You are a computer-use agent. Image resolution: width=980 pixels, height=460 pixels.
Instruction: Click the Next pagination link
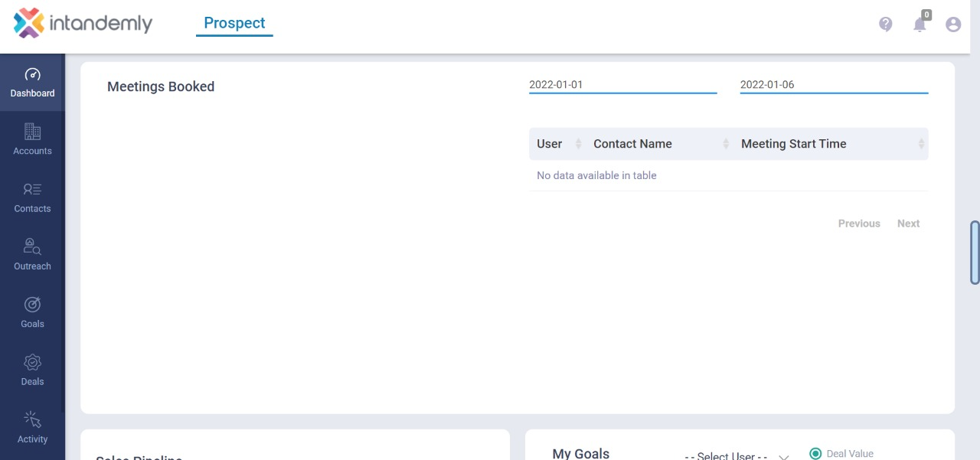click(908, 223)
